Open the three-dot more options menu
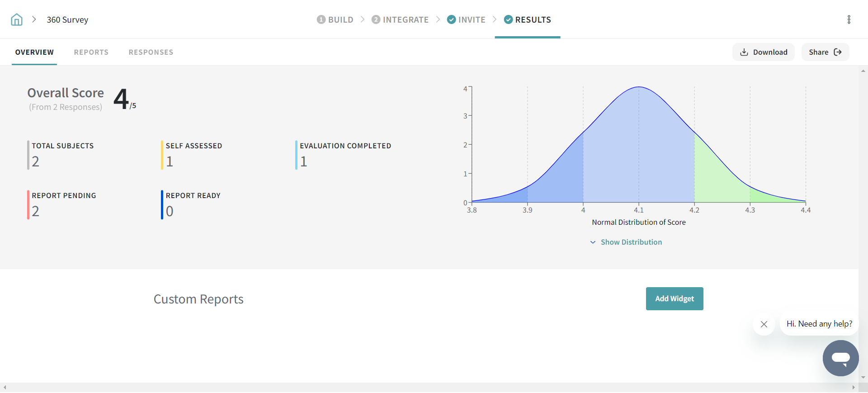This screenshot has width=868, height=393. (x=849, y=19)
